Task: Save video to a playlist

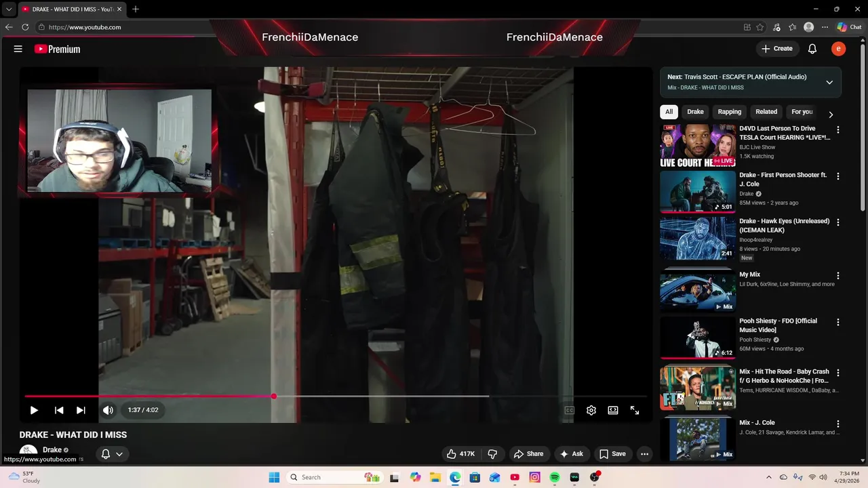Action: (x=612, y=454)
